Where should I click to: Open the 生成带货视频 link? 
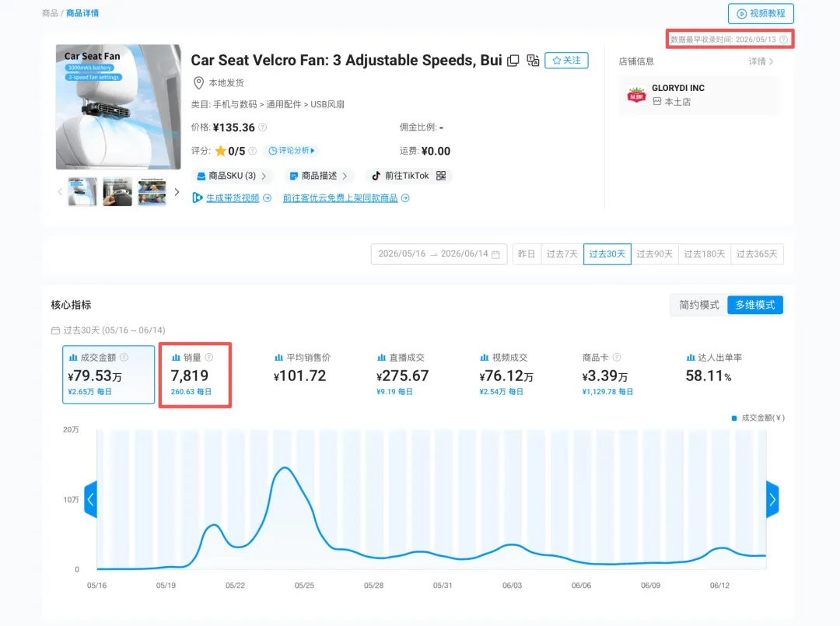pyautogui.click(x=233, y=198)
